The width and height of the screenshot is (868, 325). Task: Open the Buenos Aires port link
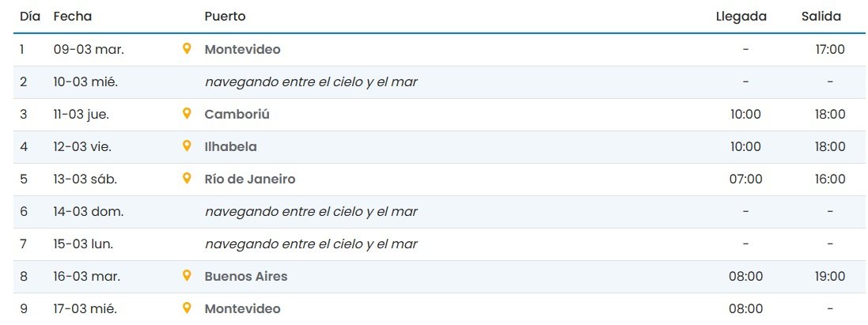click(245, 276)
